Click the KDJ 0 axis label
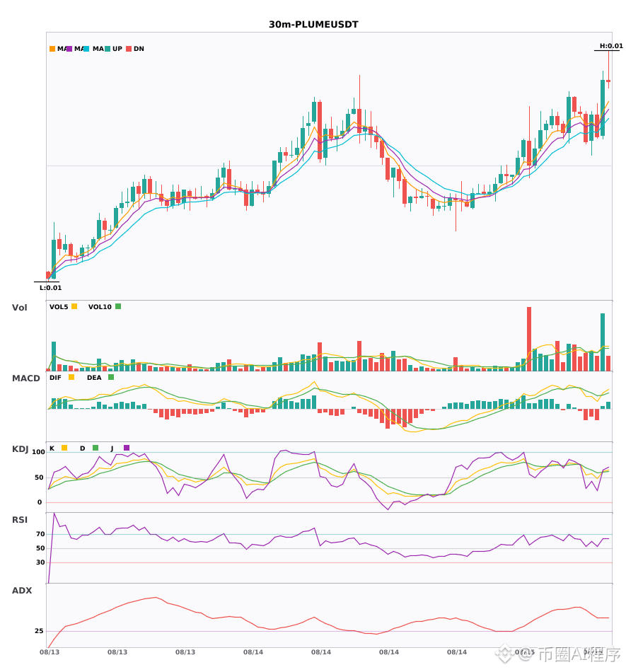This screenshot has height=672, width=626. coord(40,502)
